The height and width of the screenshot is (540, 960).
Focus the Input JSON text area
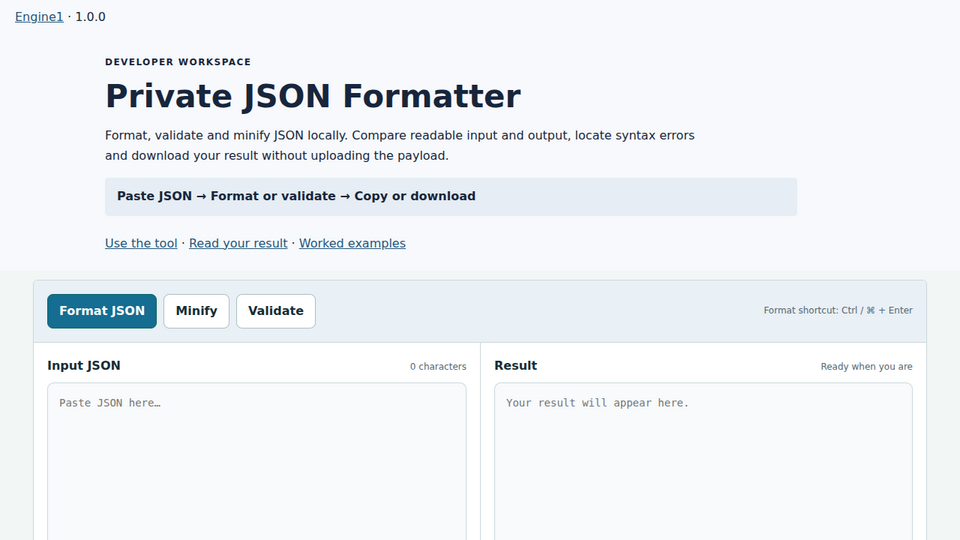point(257,462)
